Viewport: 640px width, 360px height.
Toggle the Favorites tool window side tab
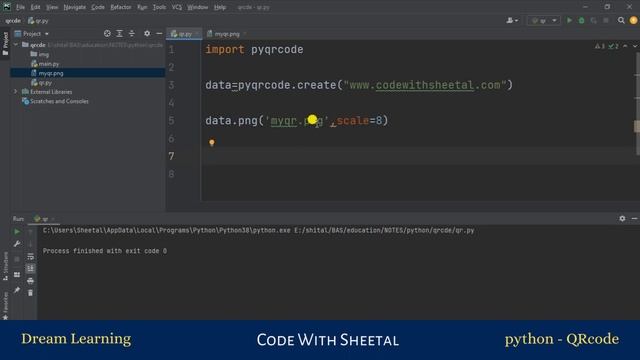coord(5,305)
